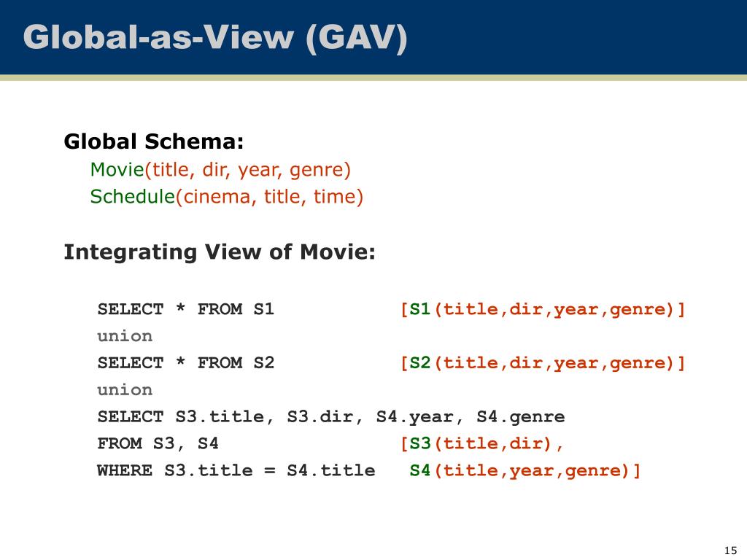Screen dimensions: 747x560
Task: Click the SELECT S3.title, S3.dir line
Action: [x=331, y=417]
